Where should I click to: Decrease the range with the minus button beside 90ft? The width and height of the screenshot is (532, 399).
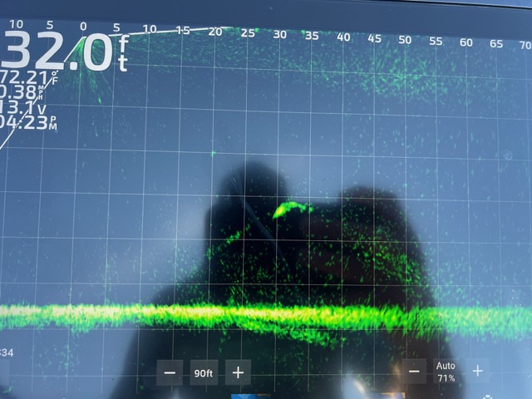pos(170,372)
